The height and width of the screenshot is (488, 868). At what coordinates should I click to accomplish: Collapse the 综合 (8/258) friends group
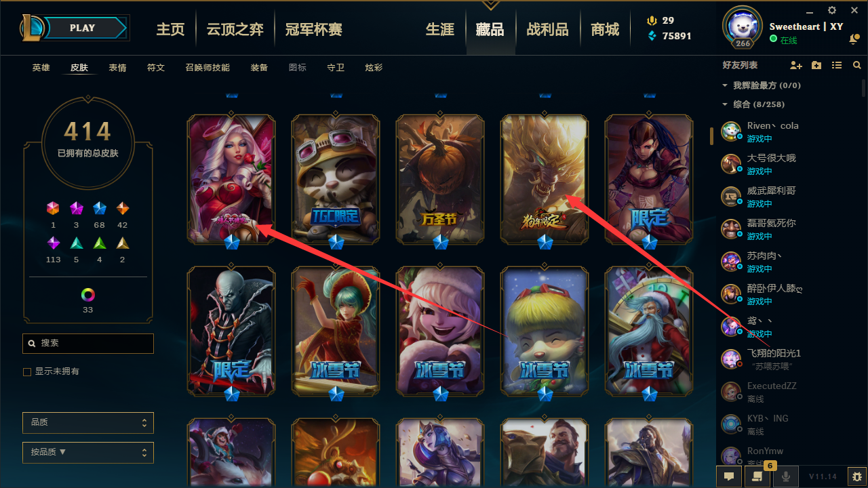click(x=725, y=104)
